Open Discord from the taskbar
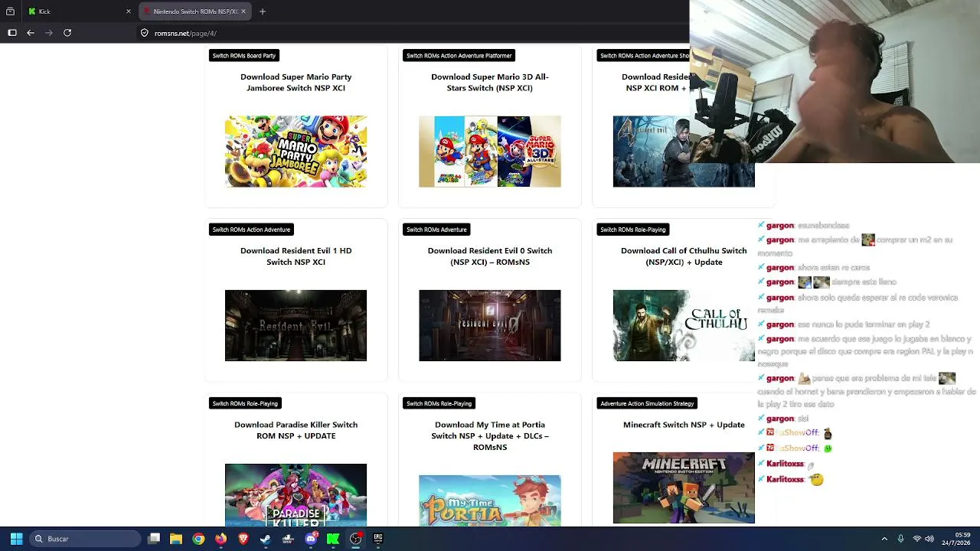The width and height of the screenshot is (980, 551). (311, 539)
